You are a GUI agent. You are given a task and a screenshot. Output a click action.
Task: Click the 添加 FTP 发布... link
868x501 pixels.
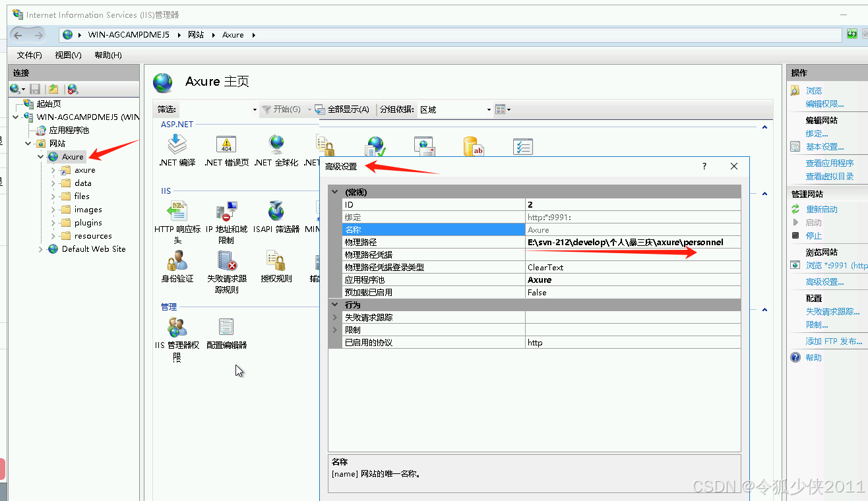(834, 341)
